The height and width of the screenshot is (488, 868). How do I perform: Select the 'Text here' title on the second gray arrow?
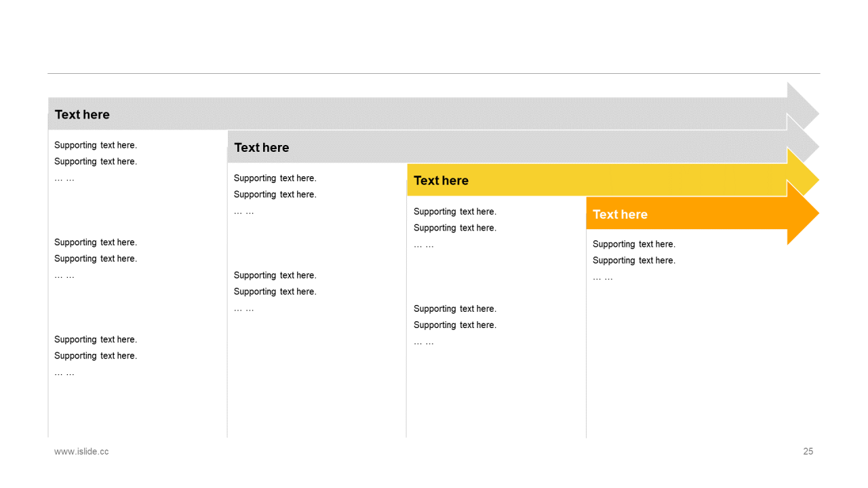[261, 148]
